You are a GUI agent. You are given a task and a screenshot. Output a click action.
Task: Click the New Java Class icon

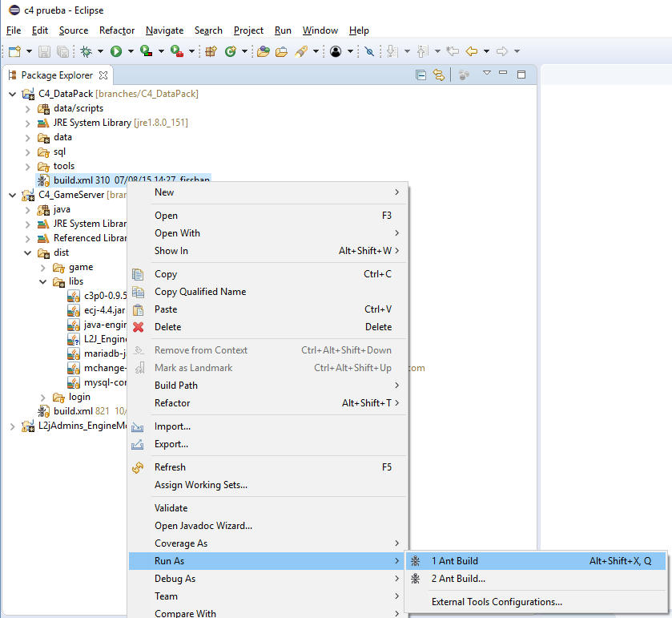(231, 51)
